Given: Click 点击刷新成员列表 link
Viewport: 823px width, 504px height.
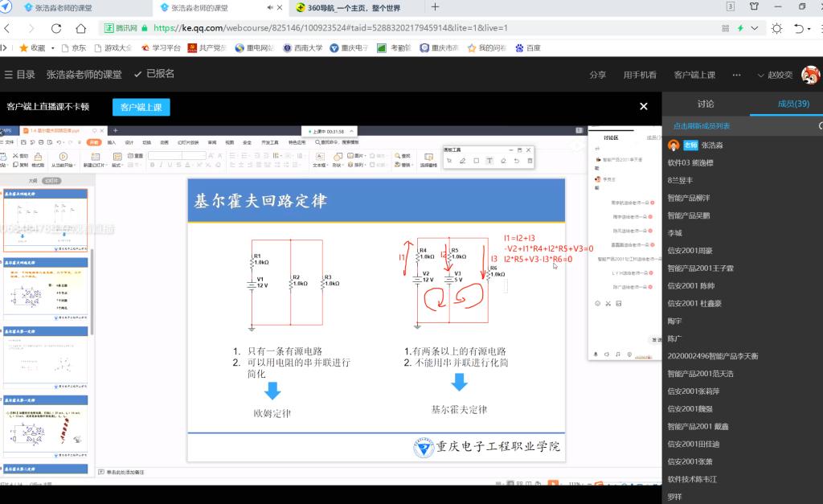Looking at the screenshot, I should [702, 126].
